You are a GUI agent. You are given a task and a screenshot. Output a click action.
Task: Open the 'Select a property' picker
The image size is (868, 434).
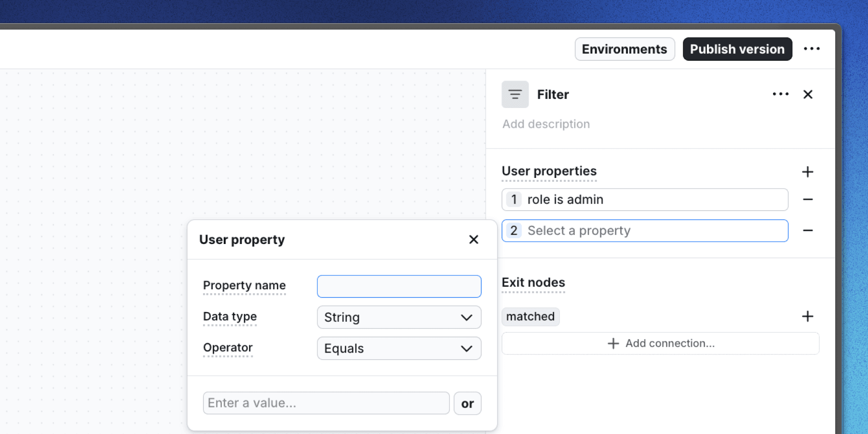coord(645,231)
